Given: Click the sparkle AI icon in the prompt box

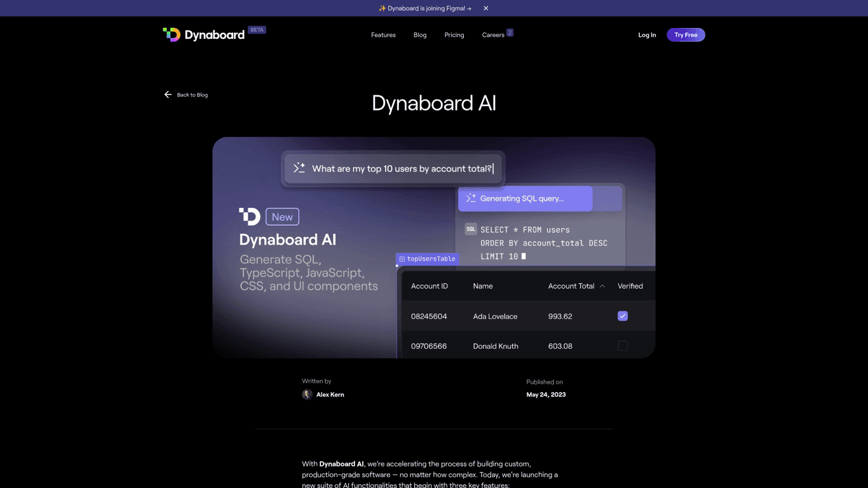Looking at the screenshot, I should tap(299, 168).
